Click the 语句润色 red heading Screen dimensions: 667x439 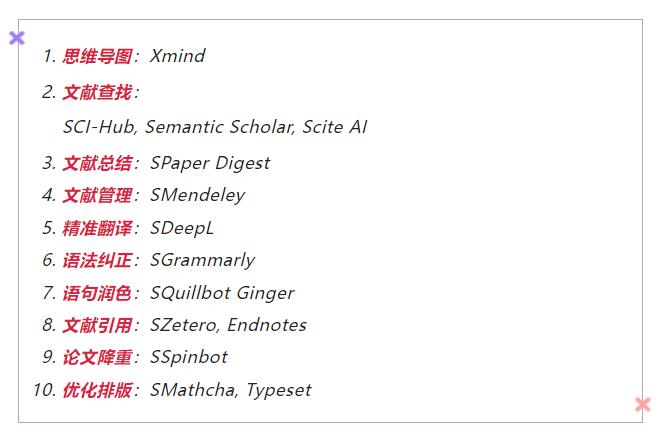[98, 293]
